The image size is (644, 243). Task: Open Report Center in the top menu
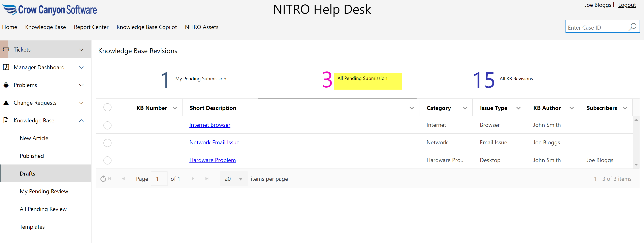coord(91,27)
